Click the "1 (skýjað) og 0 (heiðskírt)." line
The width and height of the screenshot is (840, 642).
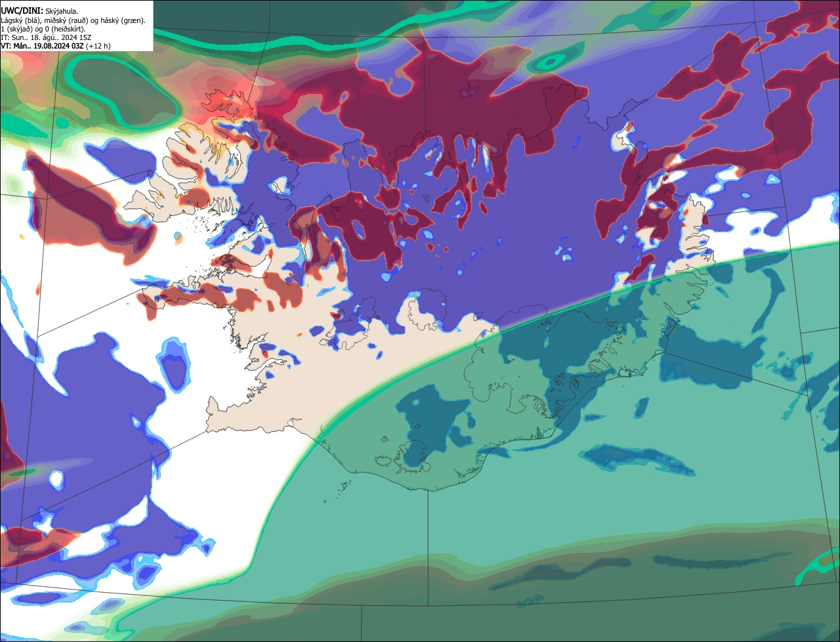(43, 29)
